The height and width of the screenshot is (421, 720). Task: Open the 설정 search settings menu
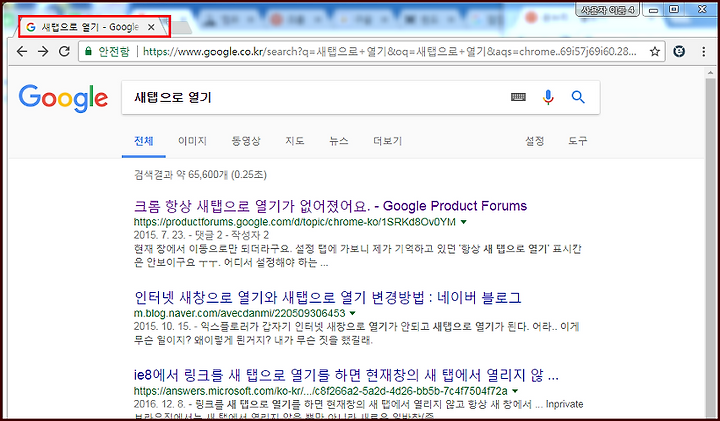(534, 141)
